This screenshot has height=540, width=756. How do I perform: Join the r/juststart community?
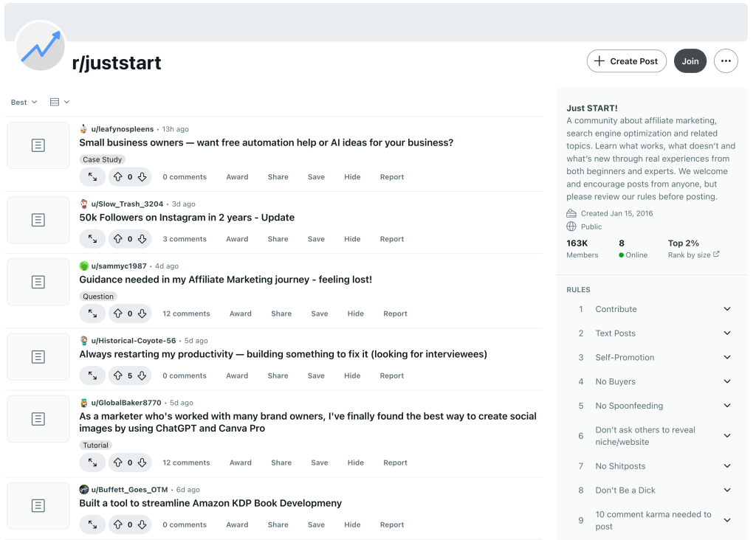[690, 61]
